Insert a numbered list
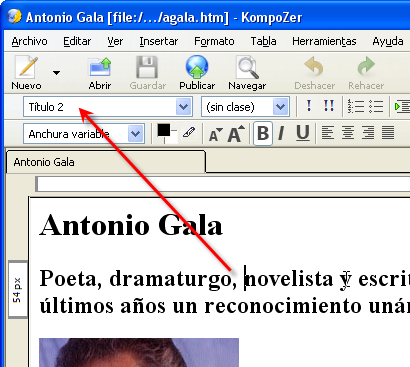Screen dimensions: 410x367 pyautogui.click(x=356, y=106)
